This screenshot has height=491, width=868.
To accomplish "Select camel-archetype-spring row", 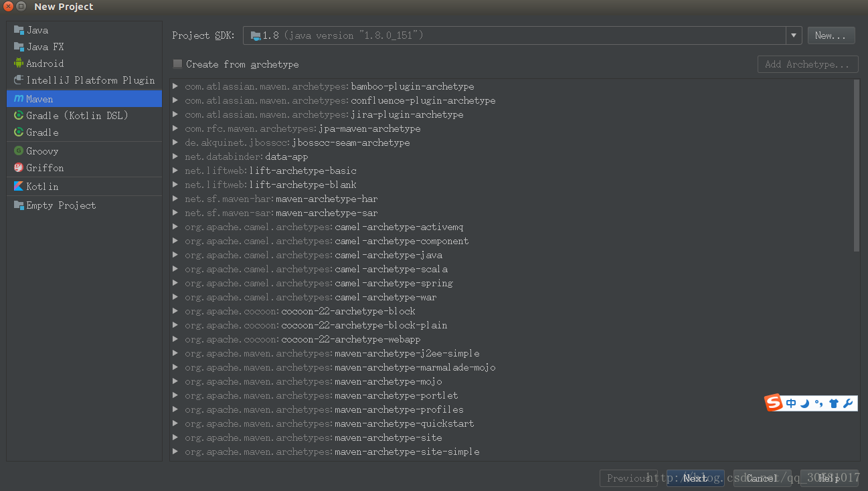I will click(512, 283).
